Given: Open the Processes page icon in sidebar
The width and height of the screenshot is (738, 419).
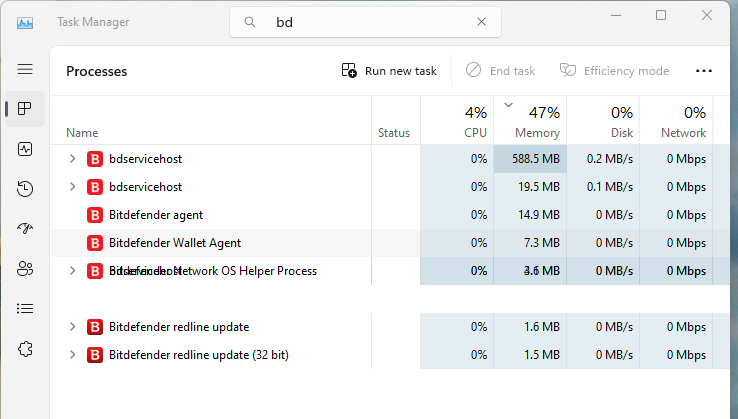Looking at the screenshot, I should click(26, 109).
